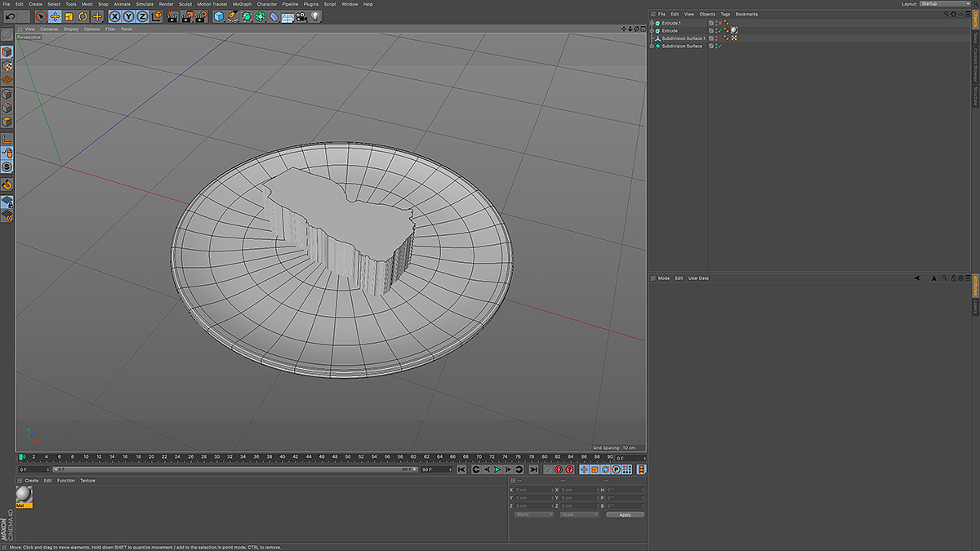Click the Render View clapperboard icon
Screen dimensions: 980x551
[x=172, y=16]
